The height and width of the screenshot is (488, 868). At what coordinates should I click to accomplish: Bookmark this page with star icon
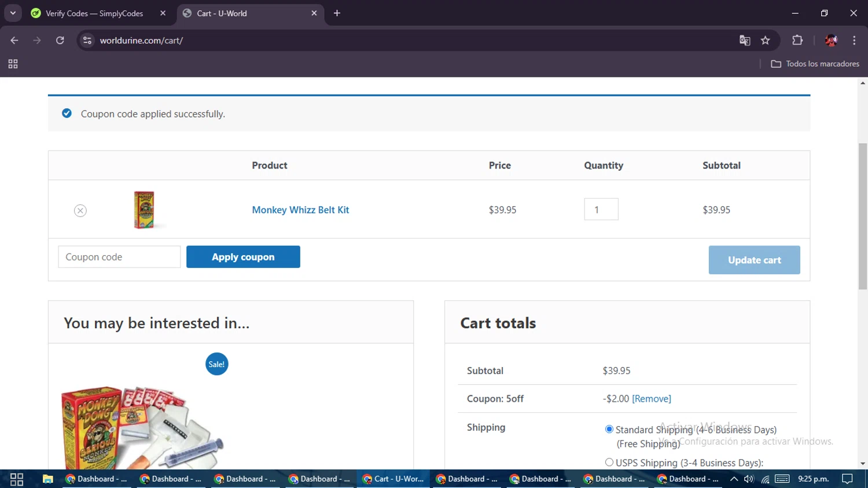[766, 41]
